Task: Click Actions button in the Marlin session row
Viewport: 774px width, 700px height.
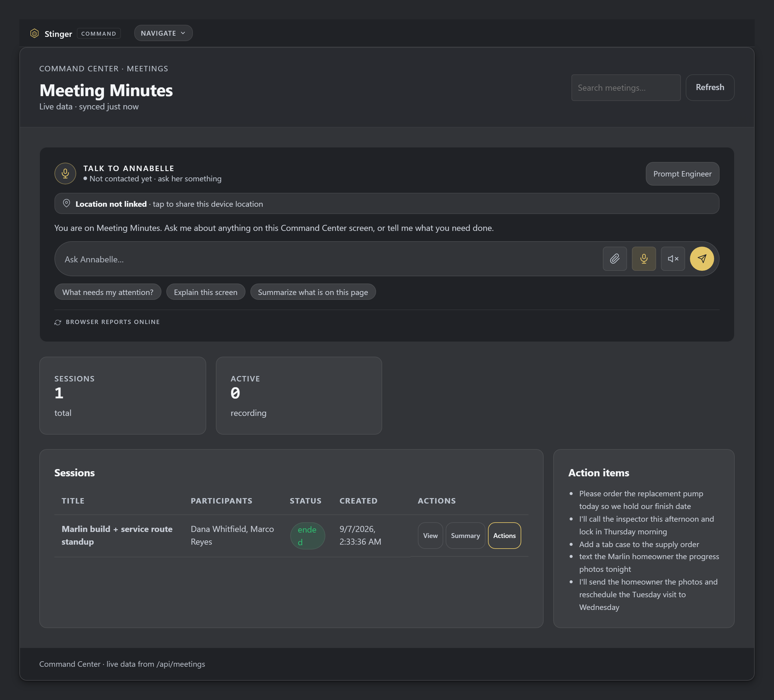Action: [x=505, y=536]
